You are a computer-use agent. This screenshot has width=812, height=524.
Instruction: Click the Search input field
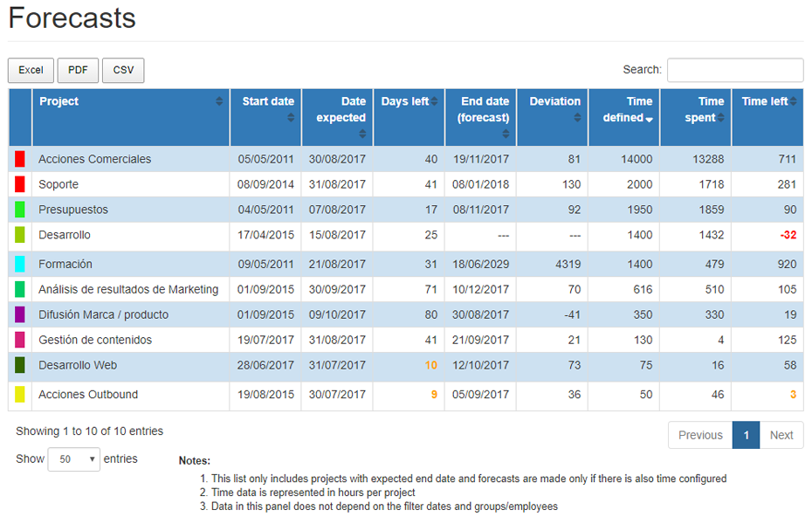pyautogui.click(x=734, y=71)
